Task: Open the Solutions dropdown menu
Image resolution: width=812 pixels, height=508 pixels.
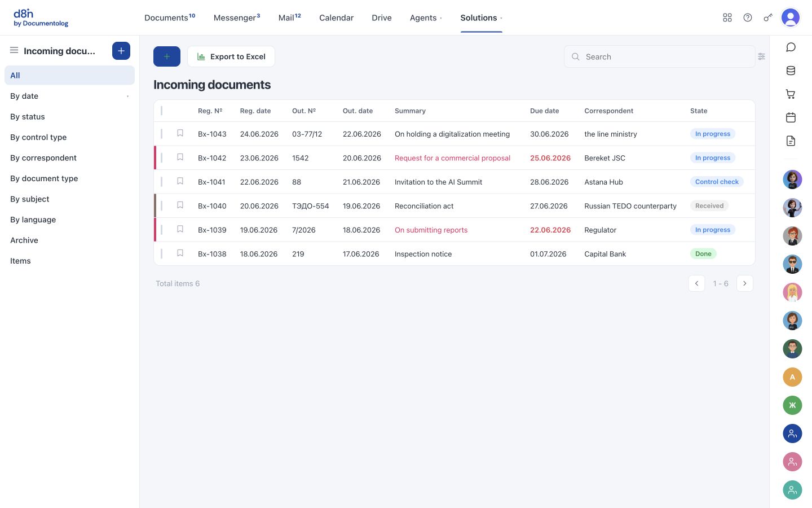Action: coord(481,17)
